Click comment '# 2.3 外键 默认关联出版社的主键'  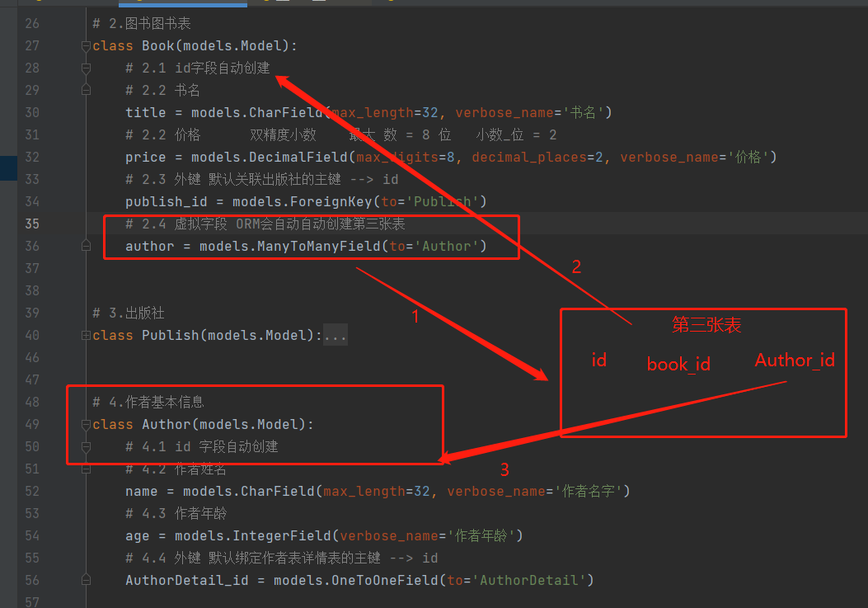(x=233, y=180)
